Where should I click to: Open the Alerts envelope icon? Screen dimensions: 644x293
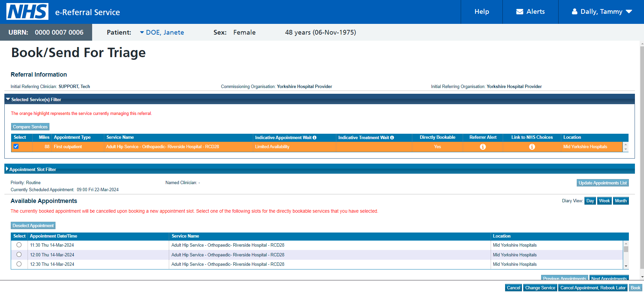tap(520, 12)
